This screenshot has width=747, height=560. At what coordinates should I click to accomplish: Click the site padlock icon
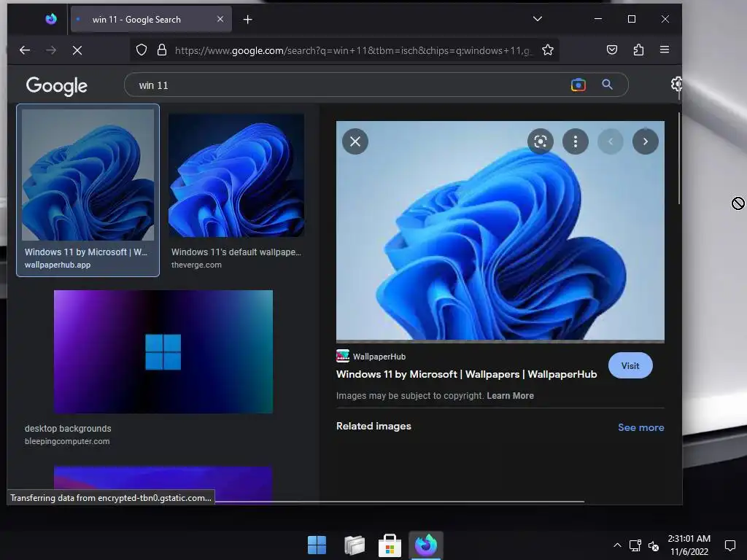(162, 50)
